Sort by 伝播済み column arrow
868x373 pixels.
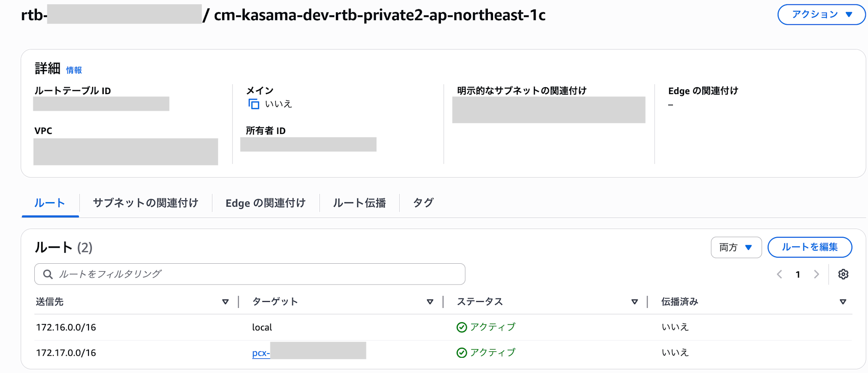coord(843,302)
